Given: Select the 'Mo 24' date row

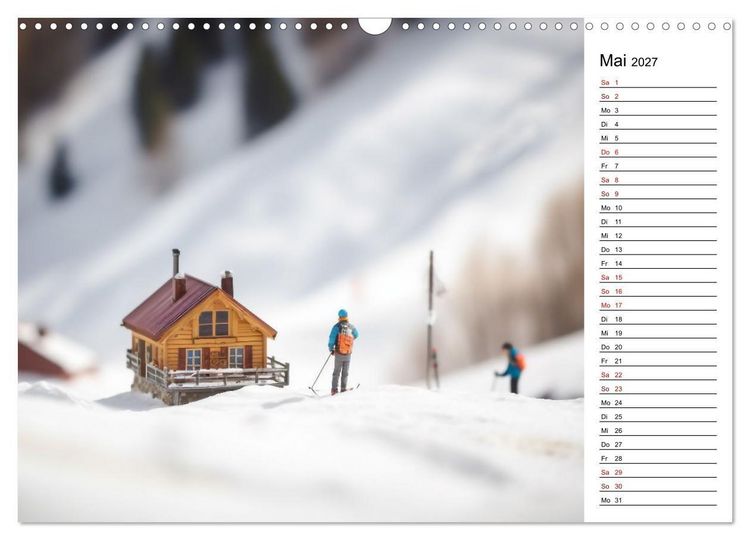Looking at the screenshot, I should [658, 402].
